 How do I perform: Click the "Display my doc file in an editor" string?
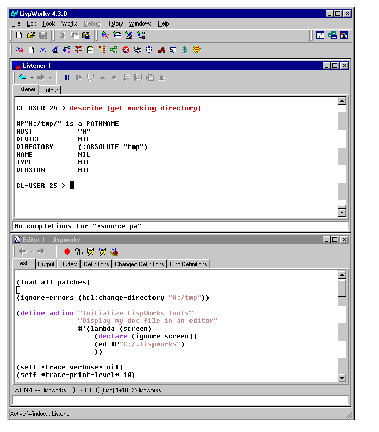pyautogui.click(x=147, y=320)
